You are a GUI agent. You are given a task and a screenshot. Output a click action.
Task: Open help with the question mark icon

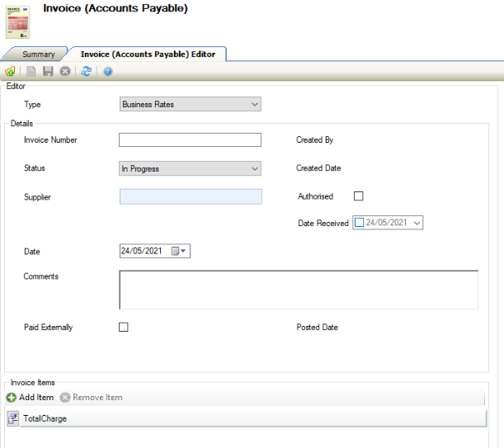pyautogui.click(x=107, y=72)
